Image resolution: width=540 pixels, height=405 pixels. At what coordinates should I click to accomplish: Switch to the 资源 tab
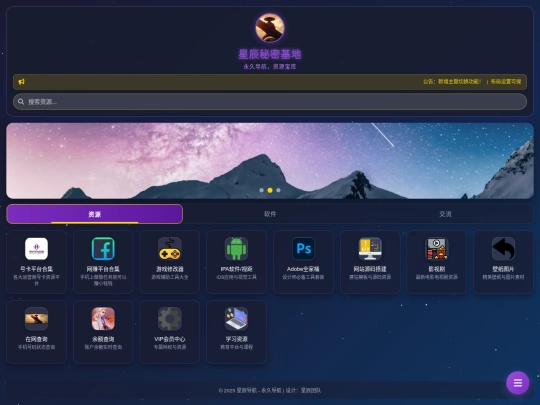[95, 214]
